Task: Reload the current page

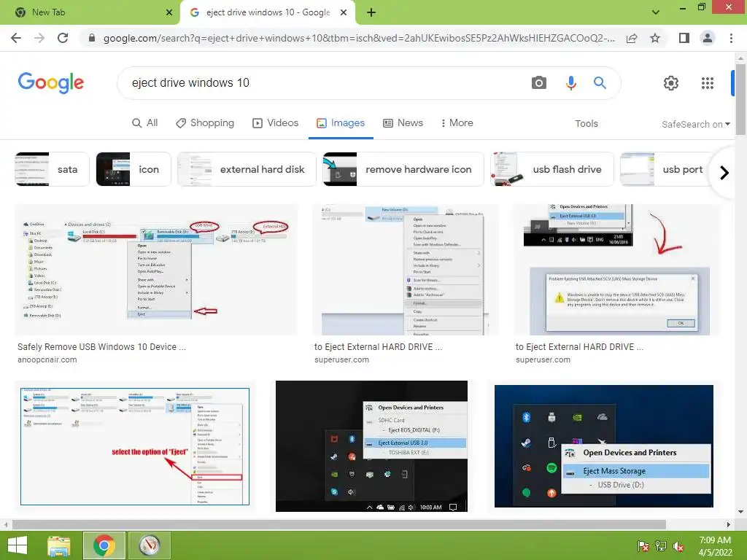Action: point(63,38)
